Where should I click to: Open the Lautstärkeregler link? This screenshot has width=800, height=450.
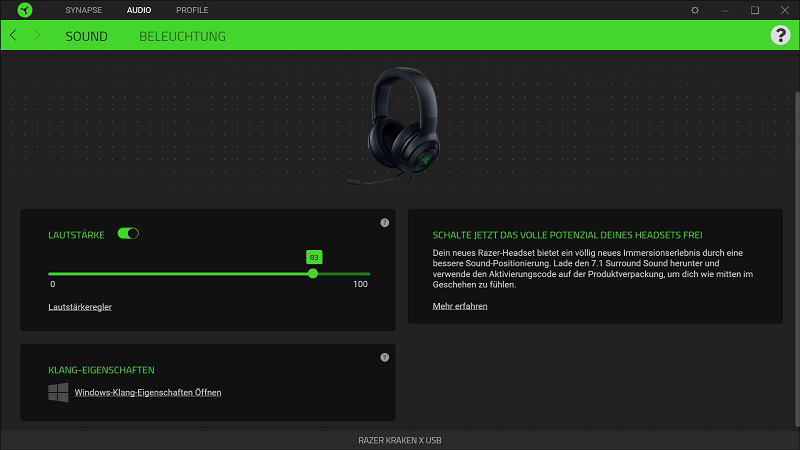tap(80, 307)
